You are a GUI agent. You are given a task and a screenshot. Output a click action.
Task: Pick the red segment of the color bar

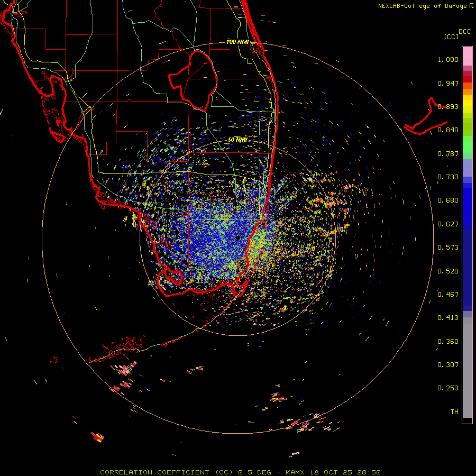pos(467,79)
